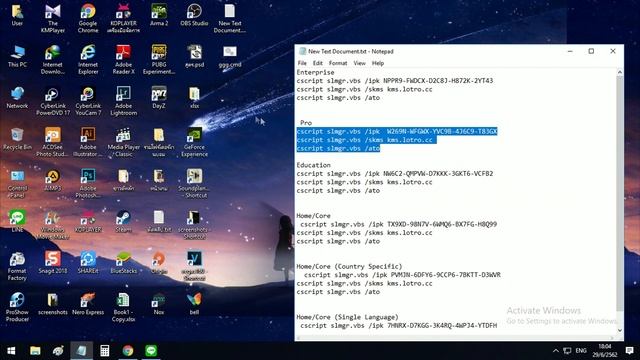Select the Nero Express desktop icon
This screenshot has width=640, height=360.
pos(88,304)
